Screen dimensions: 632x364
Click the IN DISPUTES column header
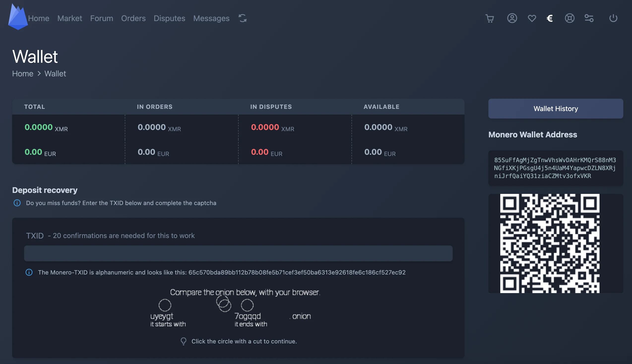[x=271, y=107]
